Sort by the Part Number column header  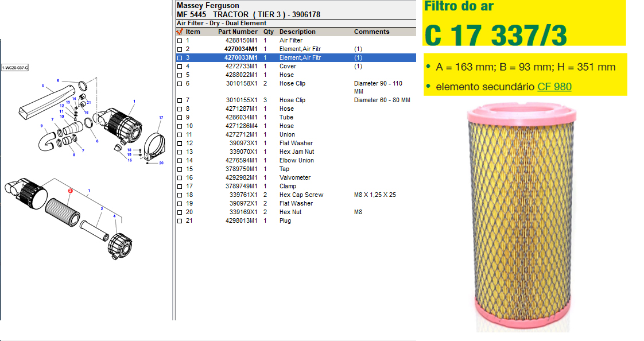tap(238, 32)
